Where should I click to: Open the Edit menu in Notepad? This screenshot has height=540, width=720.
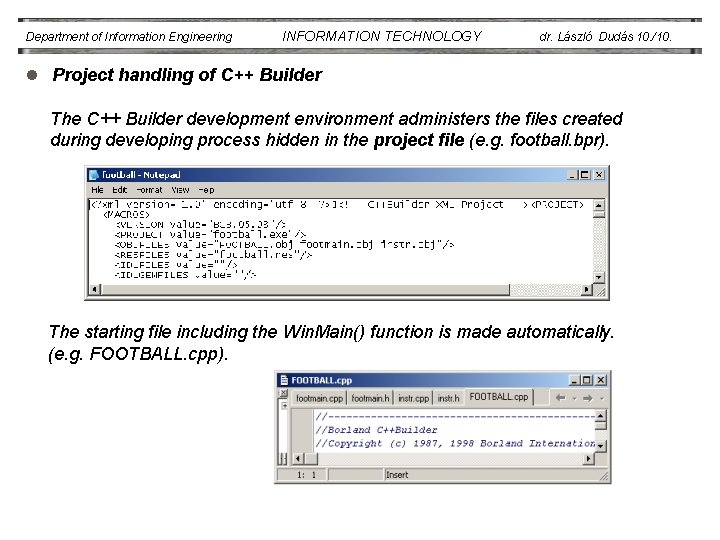[120, 190]
